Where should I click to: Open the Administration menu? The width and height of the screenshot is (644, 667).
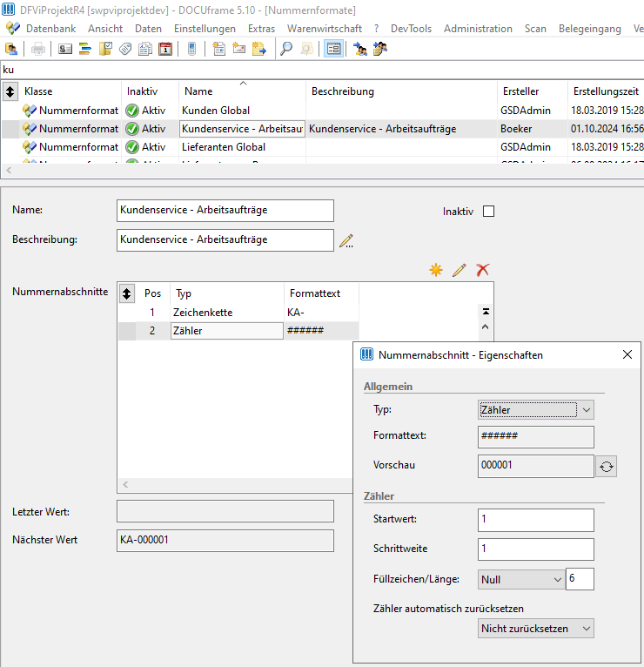pos(478,29)
